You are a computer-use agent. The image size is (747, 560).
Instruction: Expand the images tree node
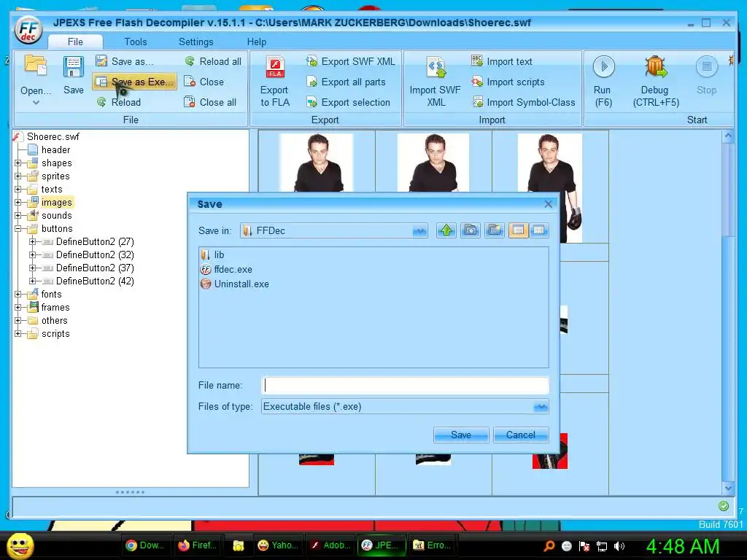[x=18, y=203]
